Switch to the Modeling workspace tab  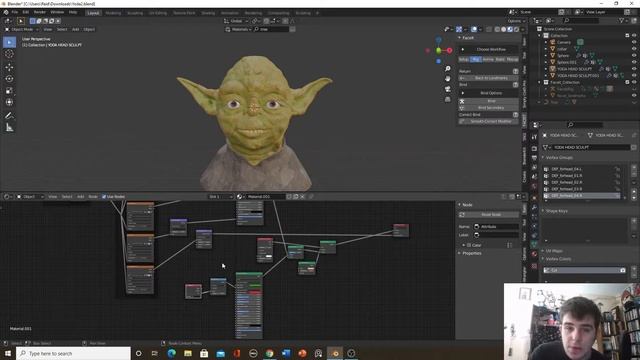pos(113,13)
